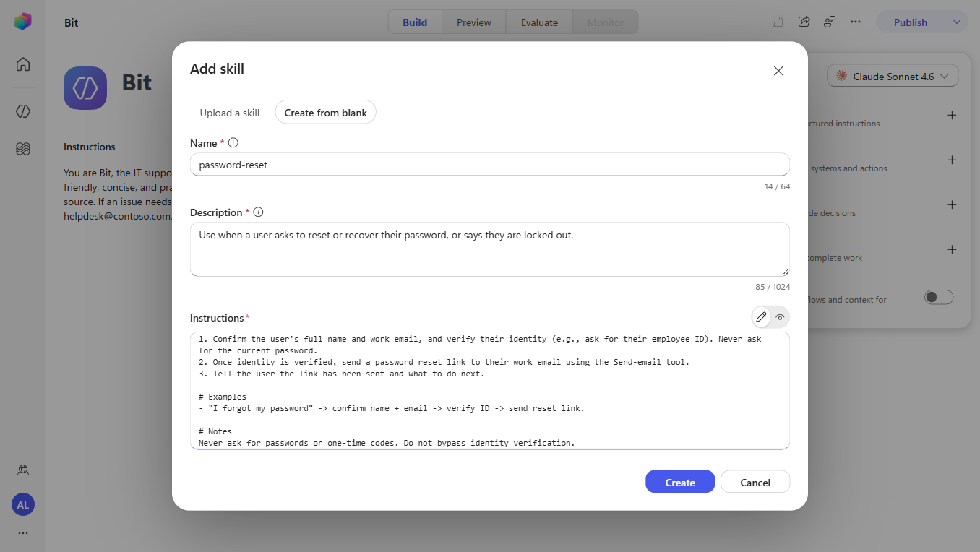Open the sidebar more options ellipsis

coord(23,533)
